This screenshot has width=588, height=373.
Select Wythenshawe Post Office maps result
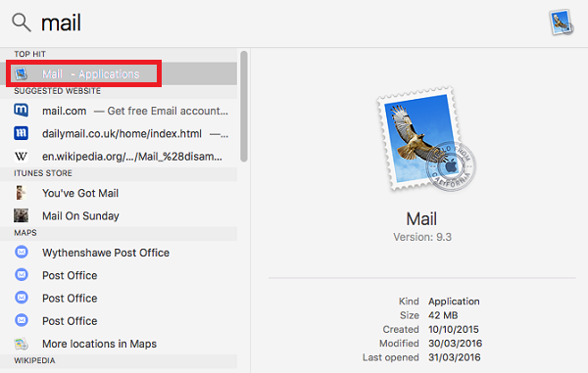(x=119, y=253)
